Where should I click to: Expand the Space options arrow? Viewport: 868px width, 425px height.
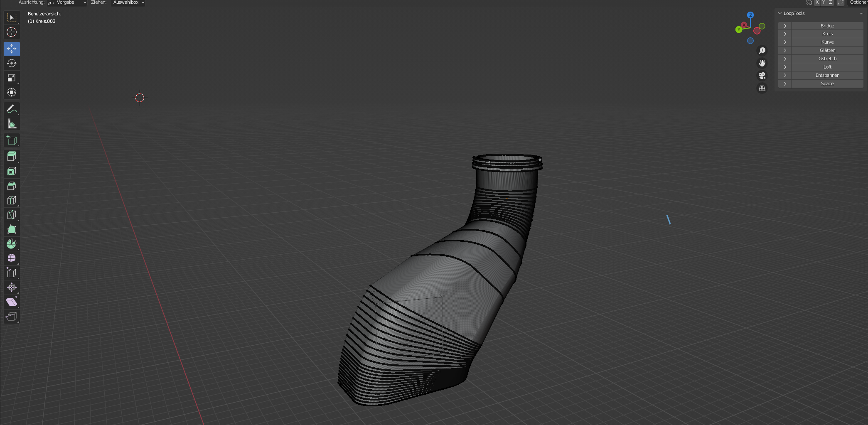coord(785,84)
